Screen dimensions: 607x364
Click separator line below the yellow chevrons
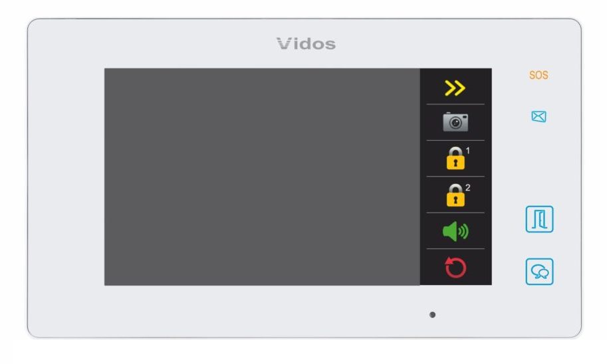point(455,104)
